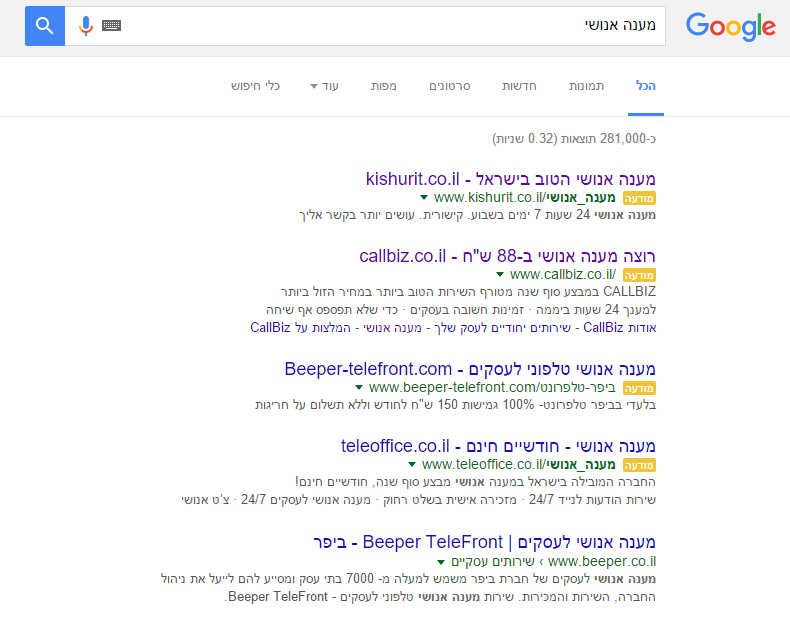Switch to the חדשות tab
The height and width of the screenshot is (619, 790).
519,86
